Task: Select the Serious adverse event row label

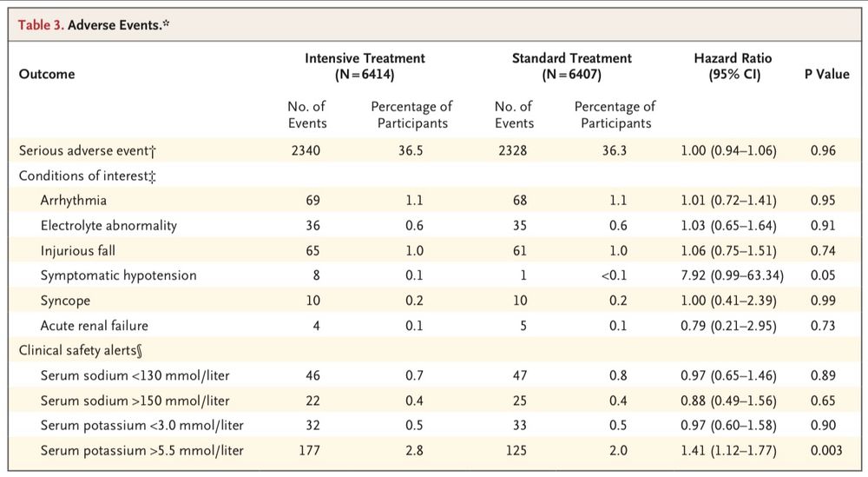Action: click(x=88, y=150)
